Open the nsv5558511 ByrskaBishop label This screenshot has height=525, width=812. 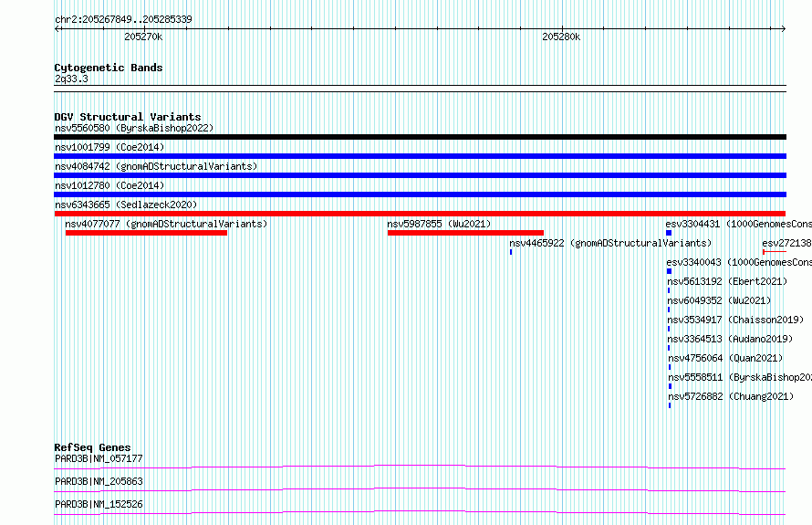(740, 377)
